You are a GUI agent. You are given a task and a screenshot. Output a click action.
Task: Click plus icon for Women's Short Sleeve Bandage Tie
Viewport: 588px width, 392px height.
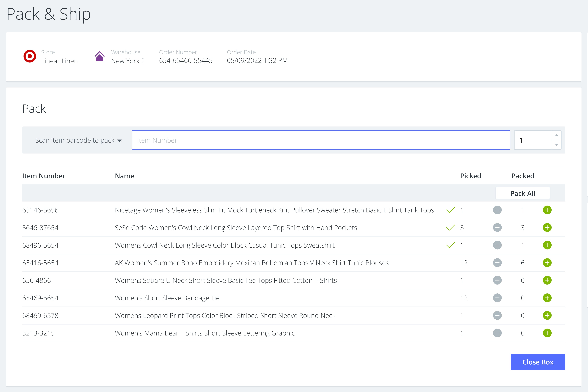547,298
